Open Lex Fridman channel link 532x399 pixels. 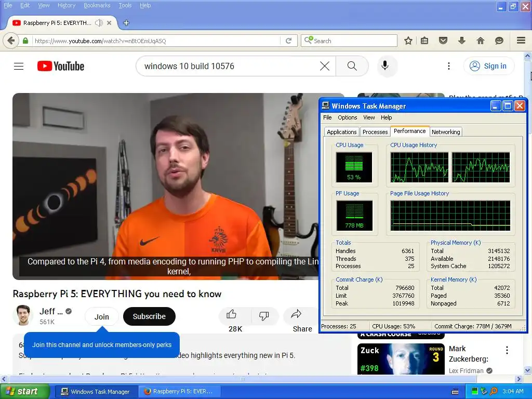click(x=466, y=371)
